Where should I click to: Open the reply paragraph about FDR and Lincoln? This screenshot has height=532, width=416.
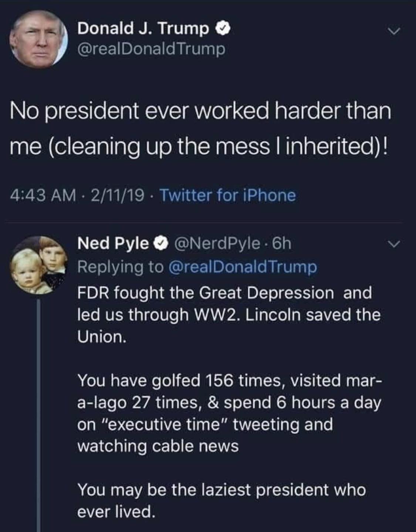(x=229, y=315)
